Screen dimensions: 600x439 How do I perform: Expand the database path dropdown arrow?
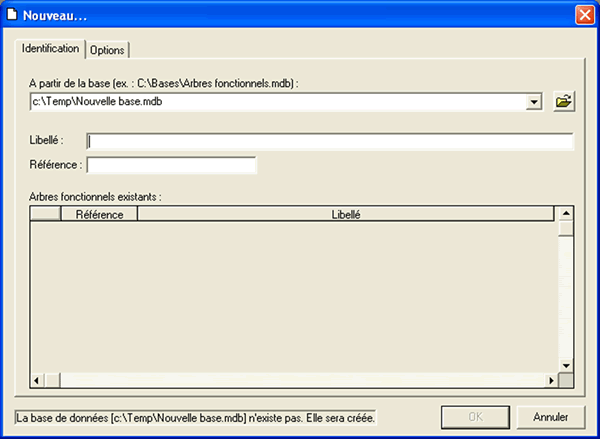(533, 102)
